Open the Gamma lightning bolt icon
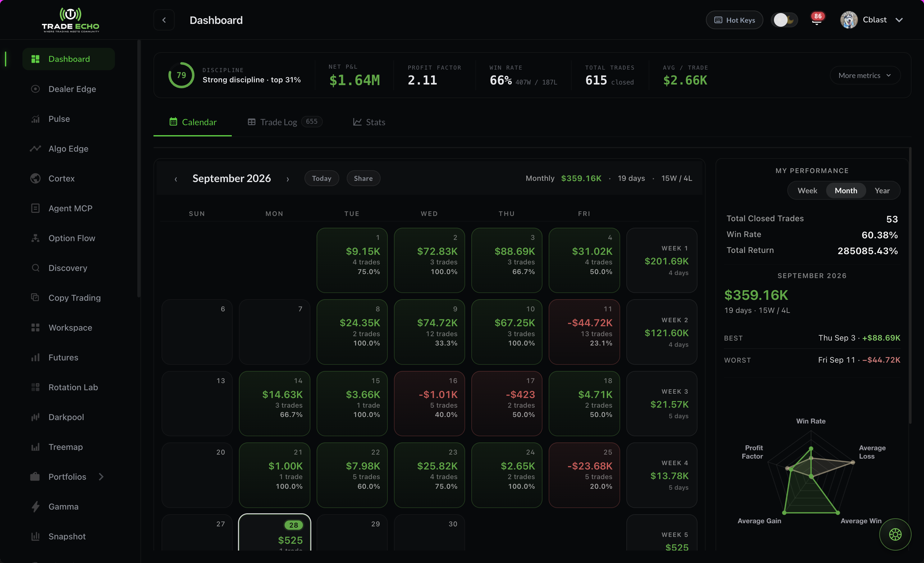 (x=35, y=506)
